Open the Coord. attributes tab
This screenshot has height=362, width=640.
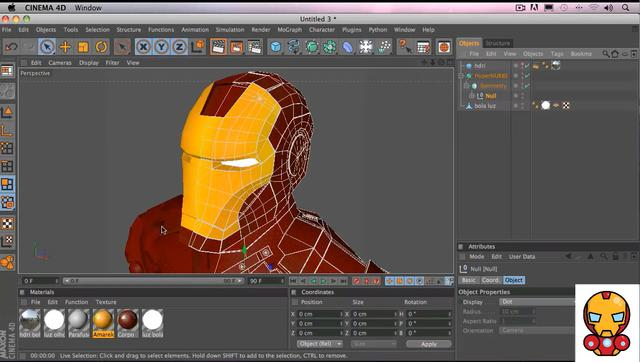point(490,280)
